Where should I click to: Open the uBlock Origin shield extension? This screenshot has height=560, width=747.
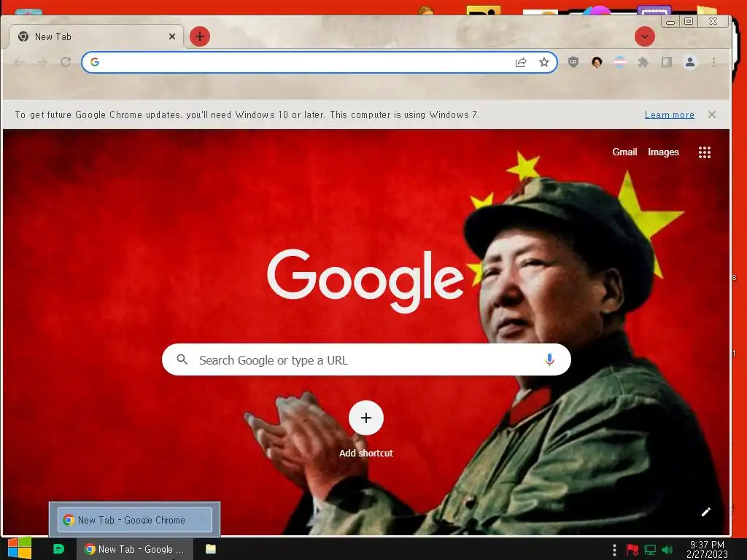coord(573,62)
